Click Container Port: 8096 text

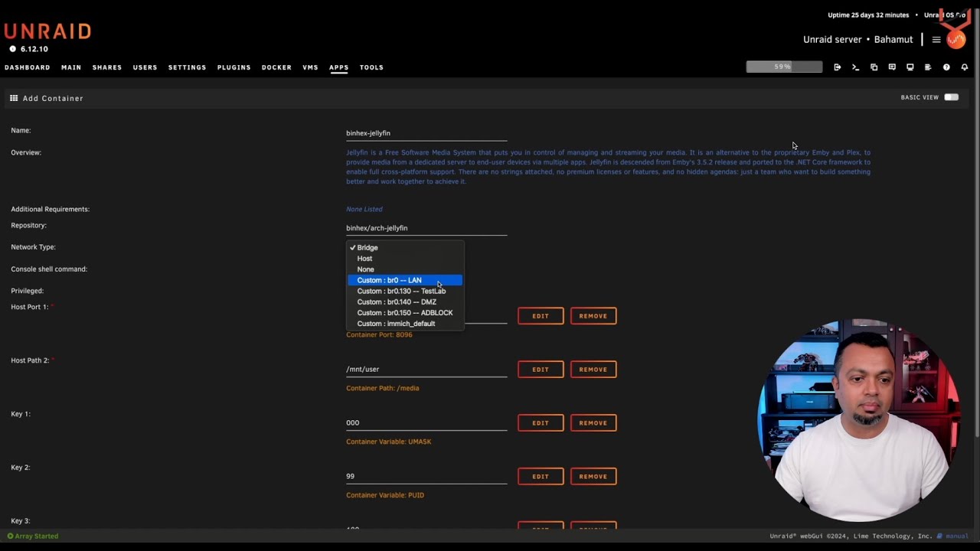pos(379,334)
